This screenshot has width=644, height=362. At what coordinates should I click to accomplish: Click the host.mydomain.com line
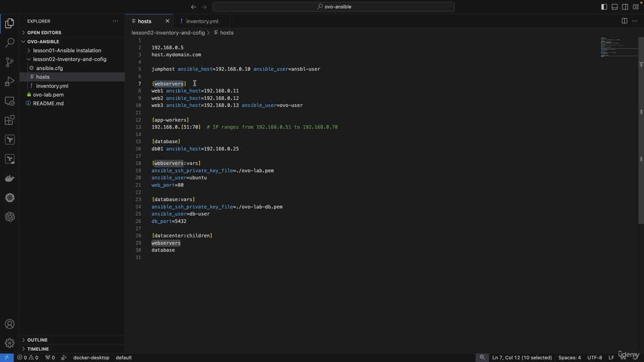[x=176, y=55]
